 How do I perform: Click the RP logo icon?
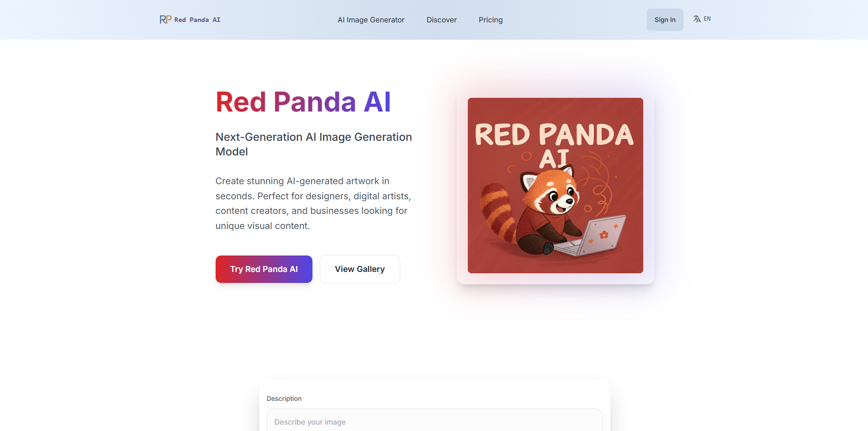(x=165, y=20)
